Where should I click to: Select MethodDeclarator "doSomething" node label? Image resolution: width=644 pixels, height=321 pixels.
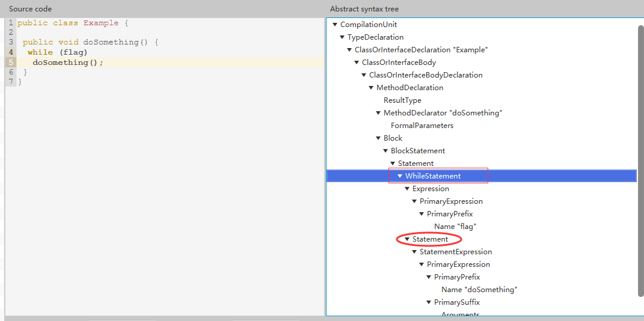443,113
